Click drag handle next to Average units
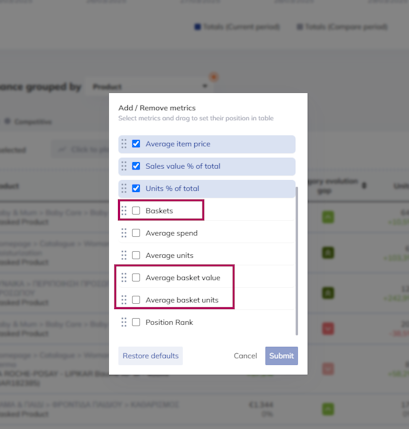409x429 pixels. click(124, 255)
